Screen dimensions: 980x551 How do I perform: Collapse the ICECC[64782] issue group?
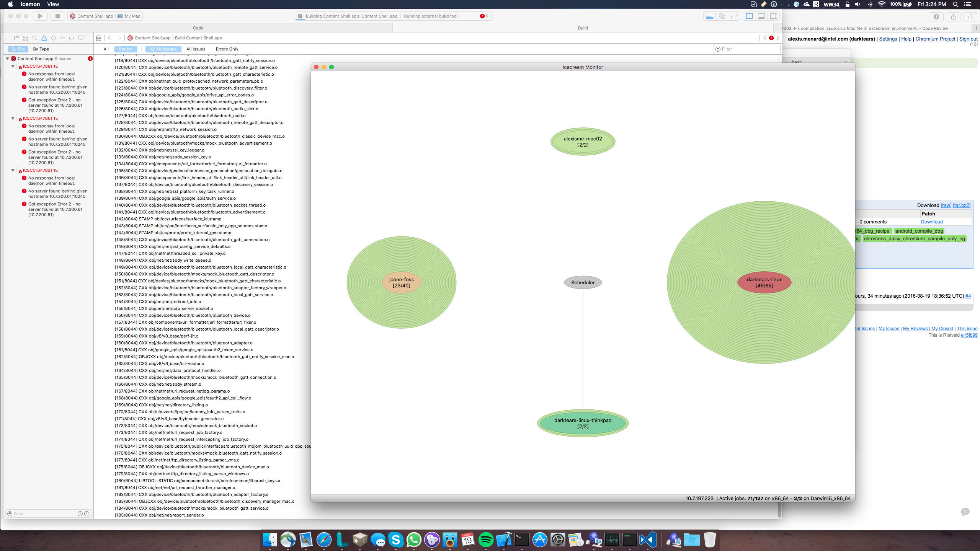13,170
